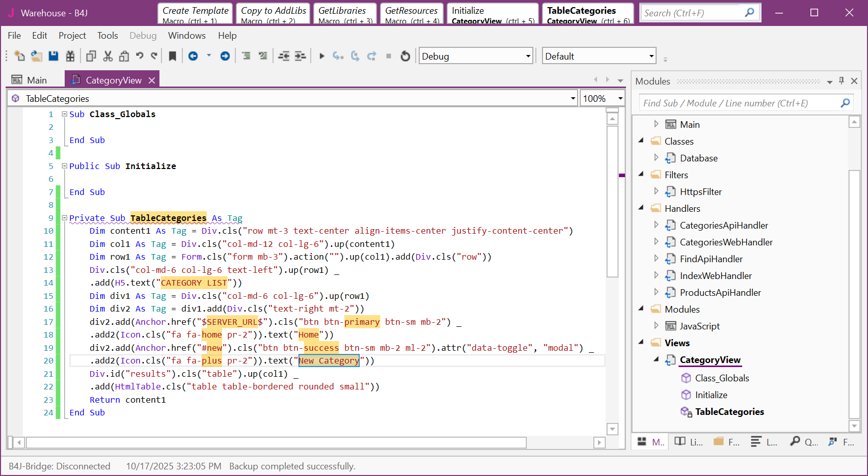Click the Cut scissors icon
This screenshot has width=868, height=476.
[107, 56]
